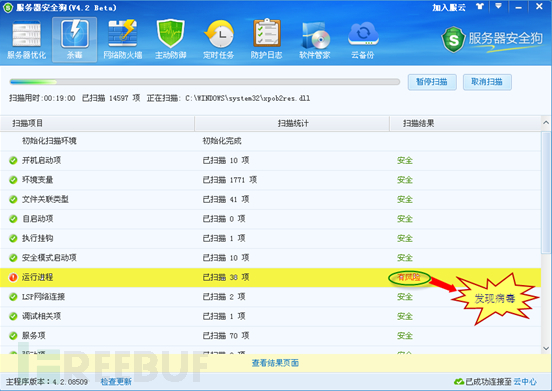Click the scan progress bar
Image resolution: width=552 pixels, height=391 pixels.
click(205, 82)
